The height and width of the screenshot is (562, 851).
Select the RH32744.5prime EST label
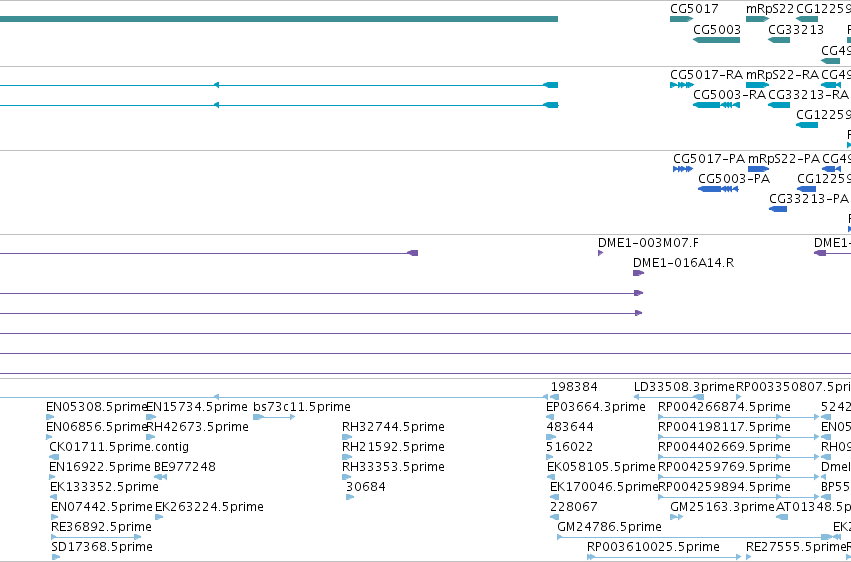[393, 427]
